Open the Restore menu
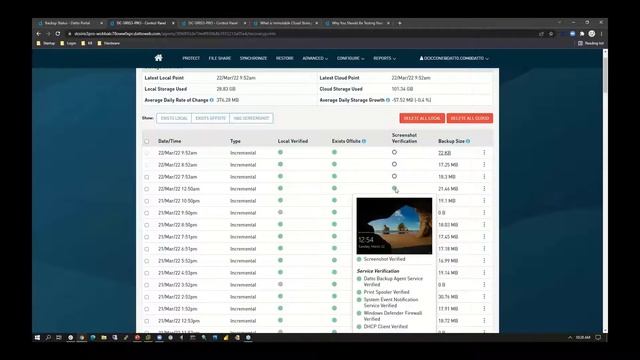Screen dimensions: 640x360 pos(284,58)
